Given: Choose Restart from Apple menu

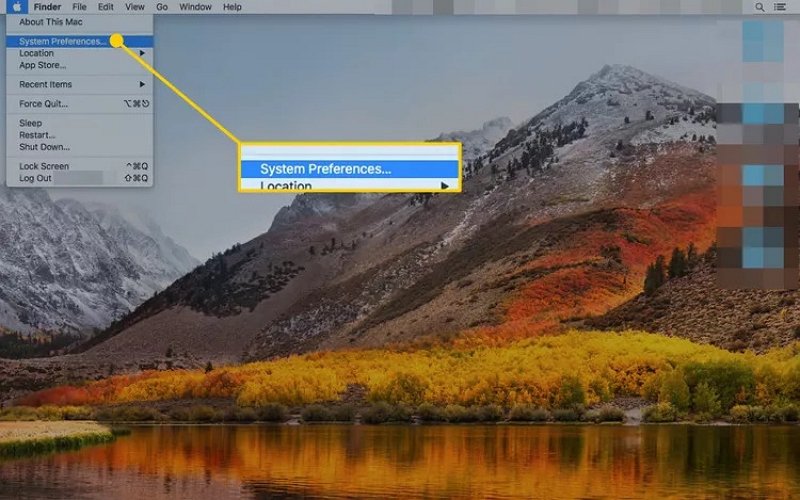Looking at the screenshot, I should click(x=80, y=135).
